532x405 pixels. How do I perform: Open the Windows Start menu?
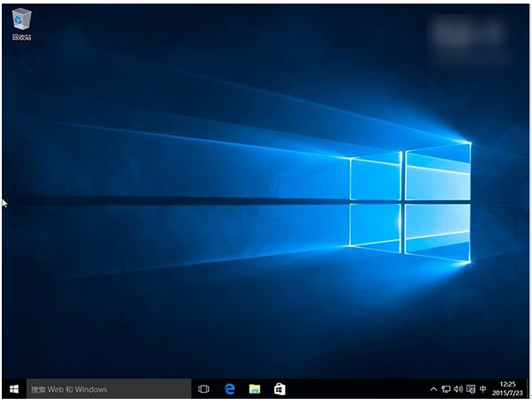[x=13, y=389]
